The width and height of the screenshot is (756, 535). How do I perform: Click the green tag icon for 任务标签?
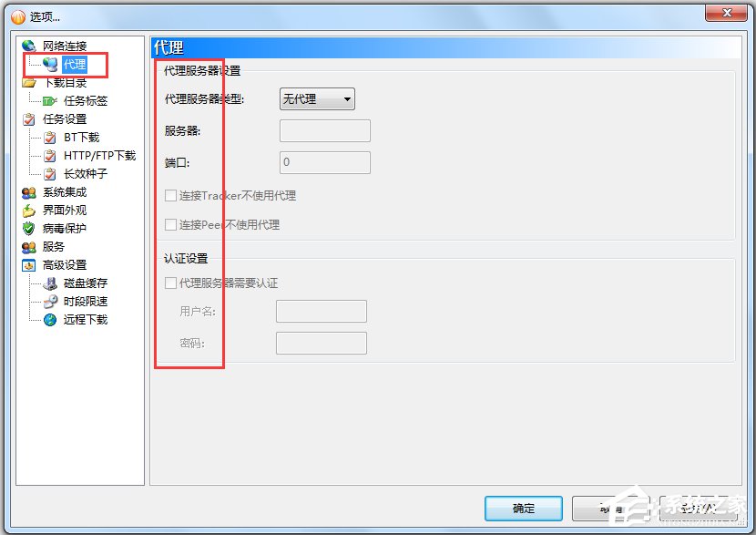click(x=50, y=101)
